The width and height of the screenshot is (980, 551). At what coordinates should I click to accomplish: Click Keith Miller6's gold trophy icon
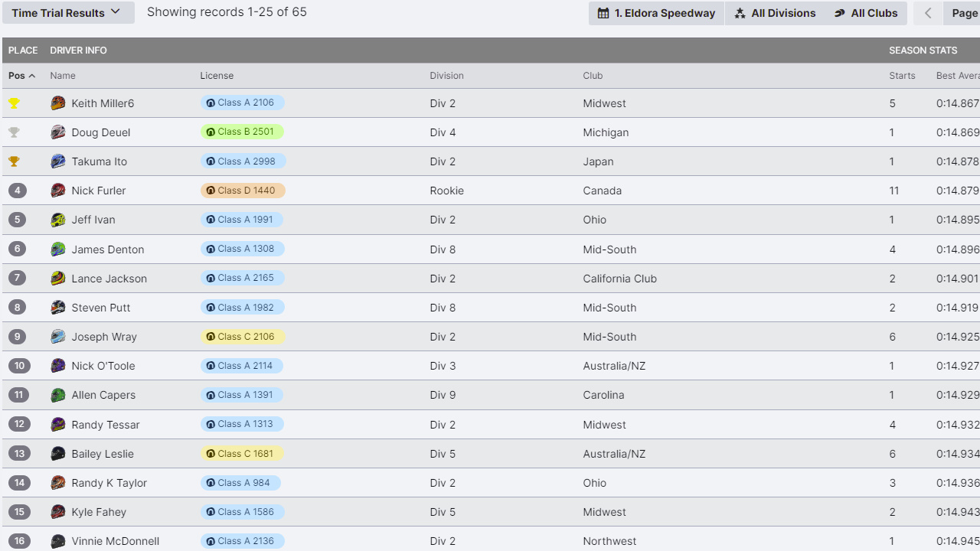pyautogui.click(x=14, y=103)
